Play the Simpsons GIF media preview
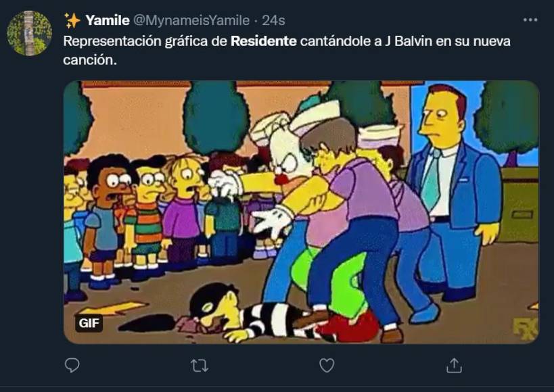554x392 pixels. tap(301, 212)
